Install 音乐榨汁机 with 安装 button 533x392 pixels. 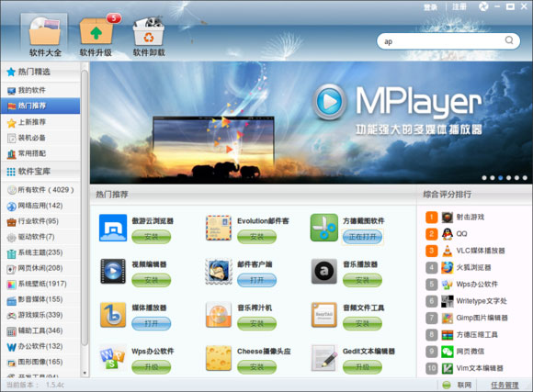coord(257,324)
